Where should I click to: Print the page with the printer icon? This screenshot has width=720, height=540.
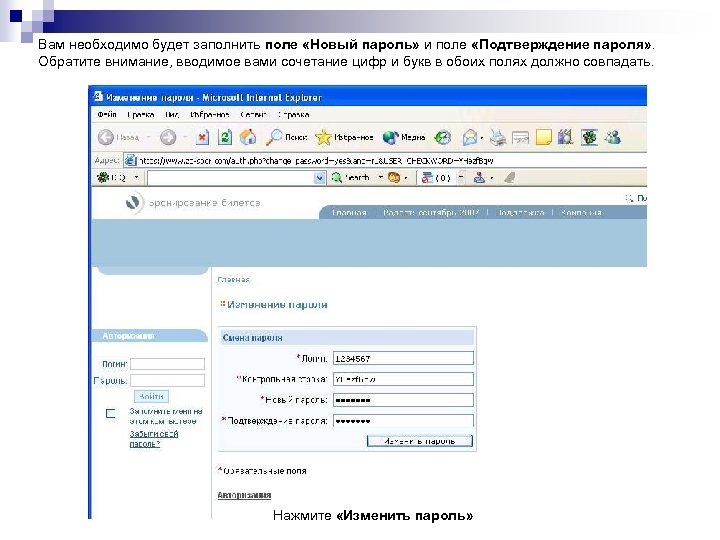tap(498, 137)
